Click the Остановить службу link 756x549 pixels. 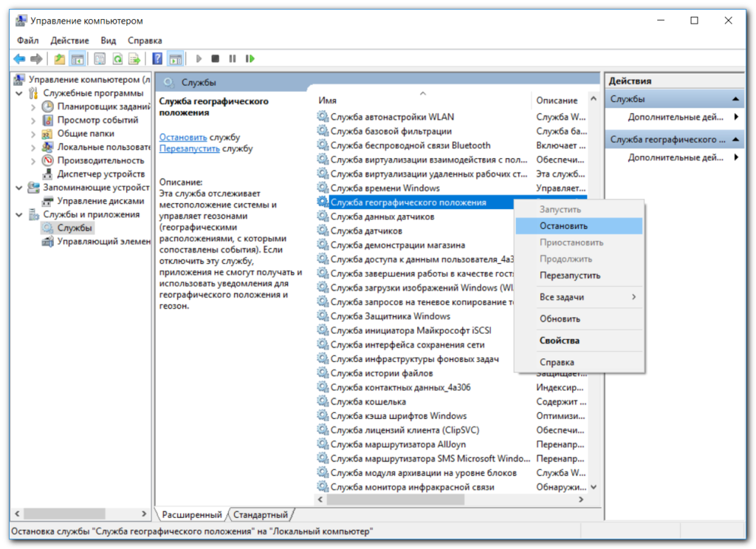[x=183, y=137]
